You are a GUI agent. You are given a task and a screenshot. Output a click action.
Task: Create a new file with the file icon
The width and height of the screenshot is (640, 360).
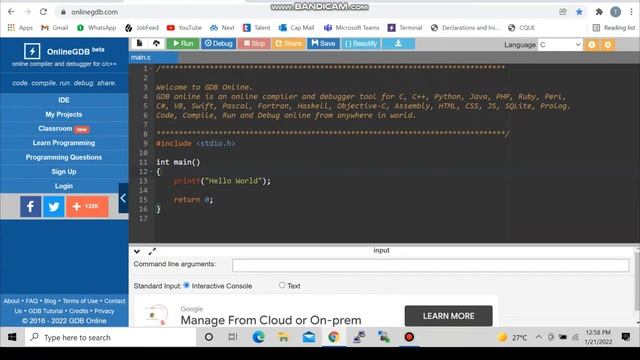[x=139, y=43]
